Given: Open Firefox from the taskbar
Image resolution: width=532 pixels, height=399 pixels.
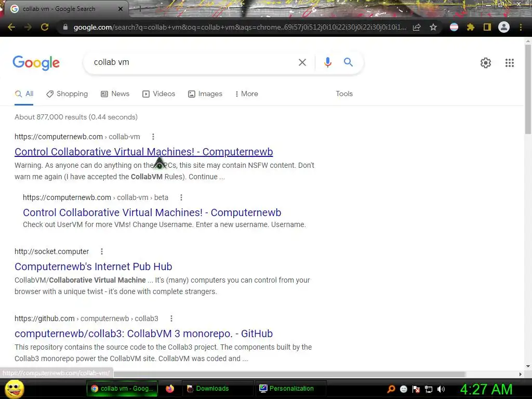Looking at the screenshot, I should pos(170,389).
